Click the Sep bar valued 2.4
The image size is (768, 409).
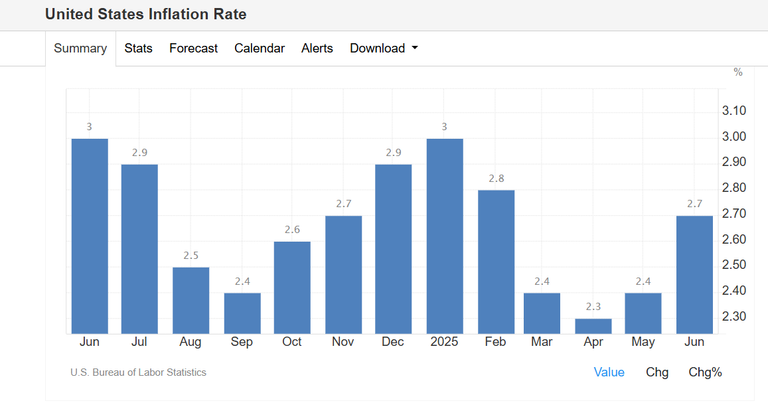pos(242,313)
